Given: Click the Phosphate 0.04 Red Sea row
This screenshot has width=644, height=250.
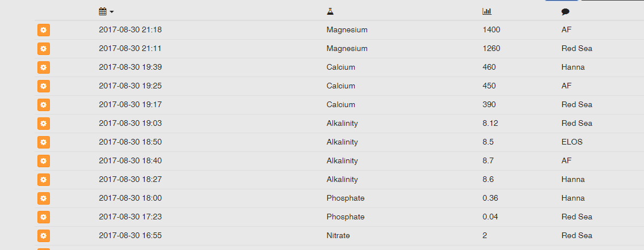Looking at the screenshot, I should [x=339, y=217].
